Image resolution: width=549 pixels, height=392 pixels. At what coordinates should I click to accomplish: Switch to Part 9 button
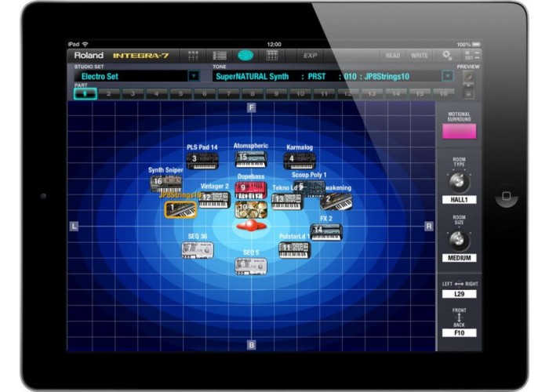tap(276, 93)
